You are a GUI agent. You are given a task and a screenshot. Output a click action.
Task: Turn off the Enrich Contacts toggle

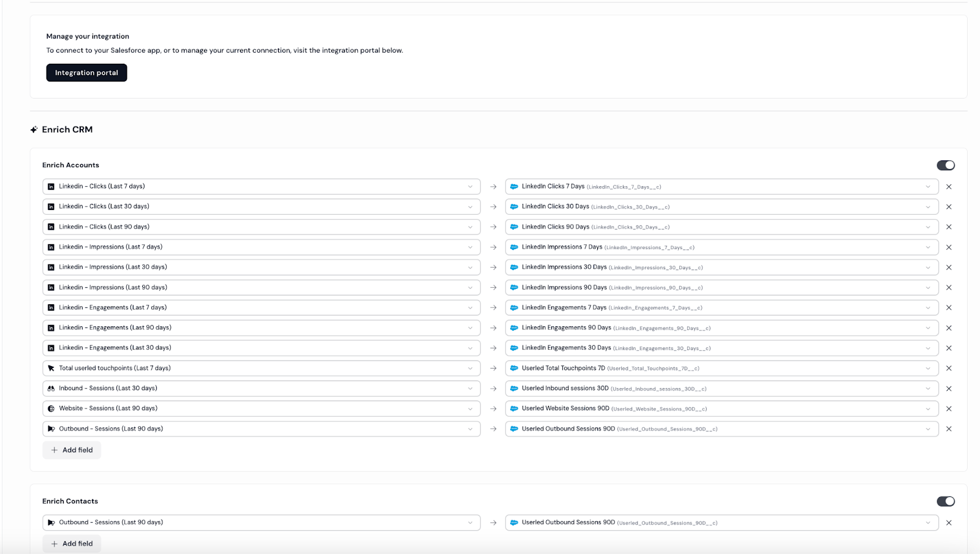[x=946, y=501]
